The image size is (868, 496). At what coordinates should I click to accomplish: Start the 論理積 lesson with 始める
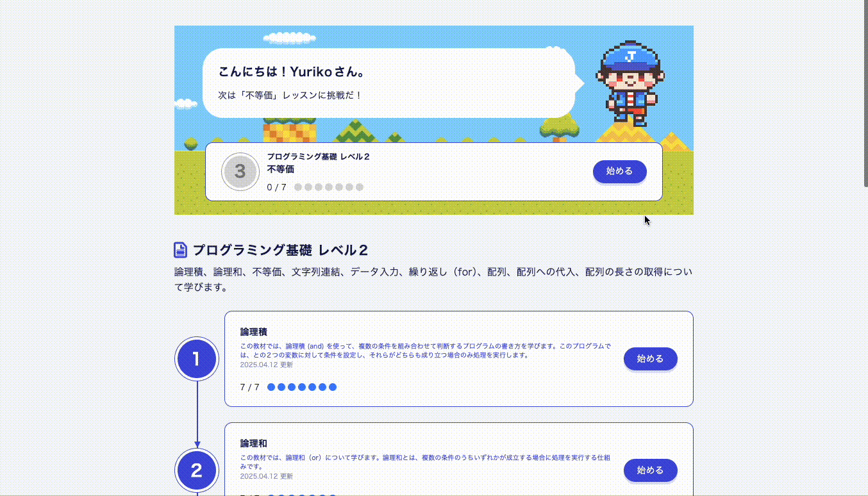pyautogui.click(x=650, y=359)
